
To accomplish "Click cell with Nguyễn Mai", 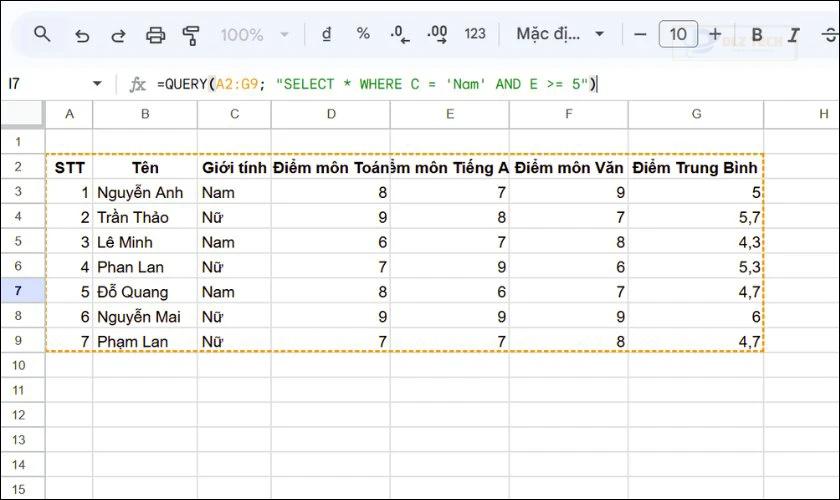I will (145, 316).
